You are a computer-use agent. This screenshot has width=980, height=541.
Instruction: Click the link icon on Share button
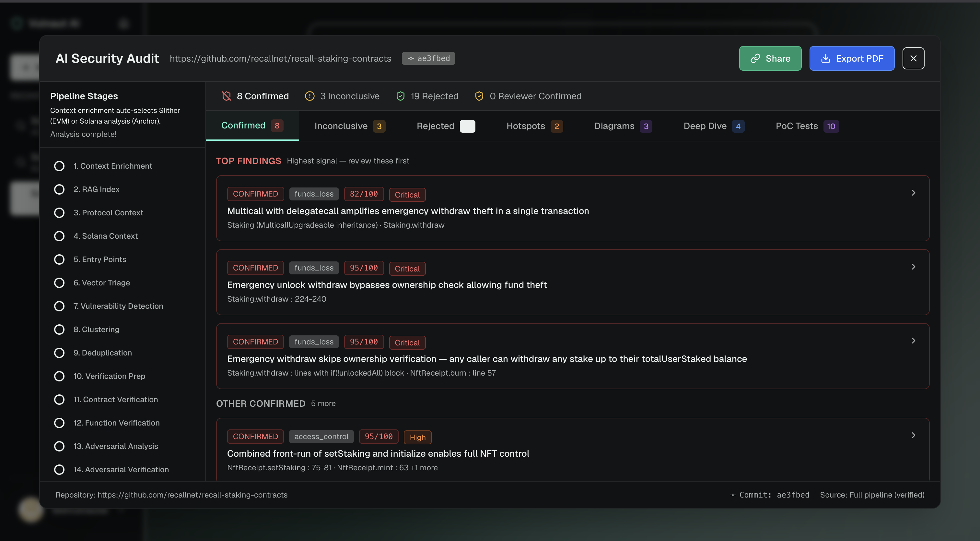coord(755,58)
